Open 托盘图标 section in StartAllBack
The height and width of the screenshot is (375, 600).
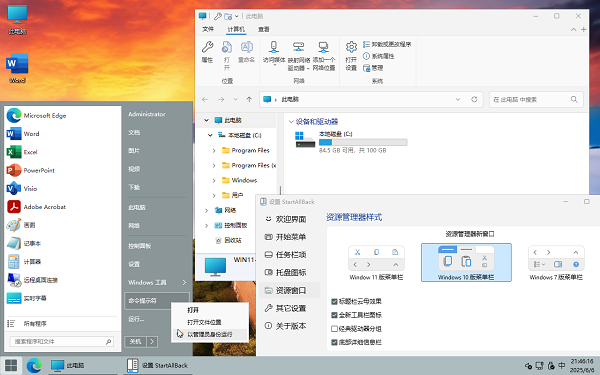tap(290, 272)
